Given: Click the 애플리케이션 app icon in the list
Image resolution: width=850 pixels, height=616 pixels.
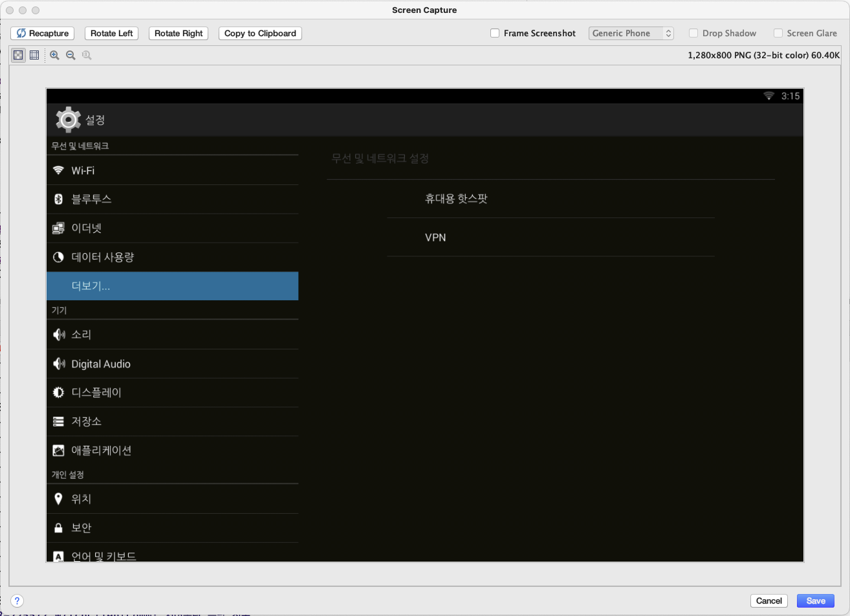Looking at the screenshot, I should tap(58, 450).
